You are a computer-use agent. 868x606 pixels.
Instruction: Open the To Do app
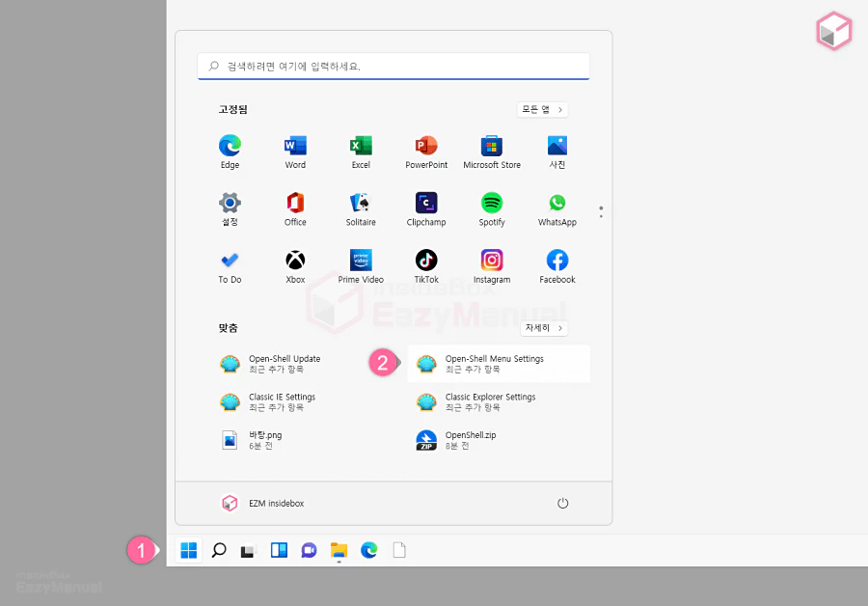(230, 267)
